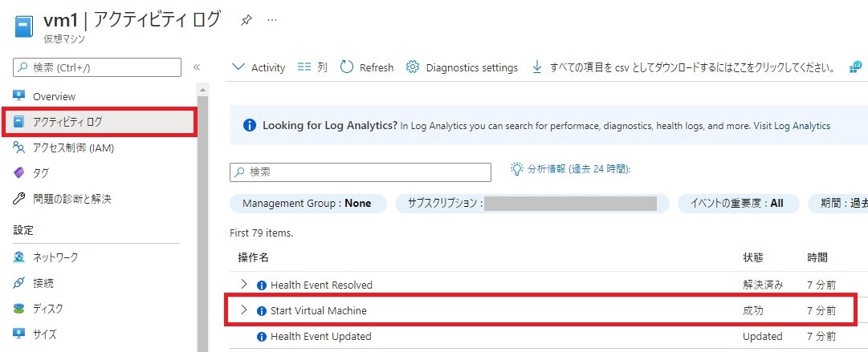868x352 pixels.
Task: Click the 接続 plug icon
Action: point(19,283)
